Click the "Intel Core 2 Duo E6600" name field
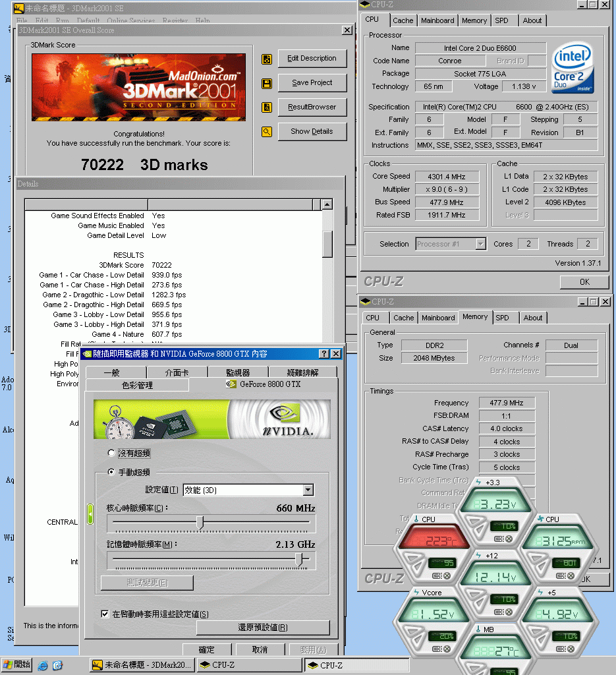Viewport: 616px width, 675px height. pyautogui.click(x=480, y=48)
